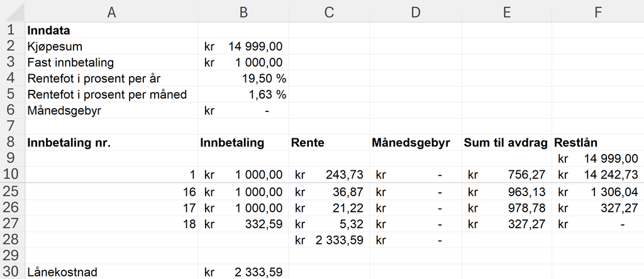Select row 10 header
The width and height of the screenshot is (644, 279).
coord(13,175)
